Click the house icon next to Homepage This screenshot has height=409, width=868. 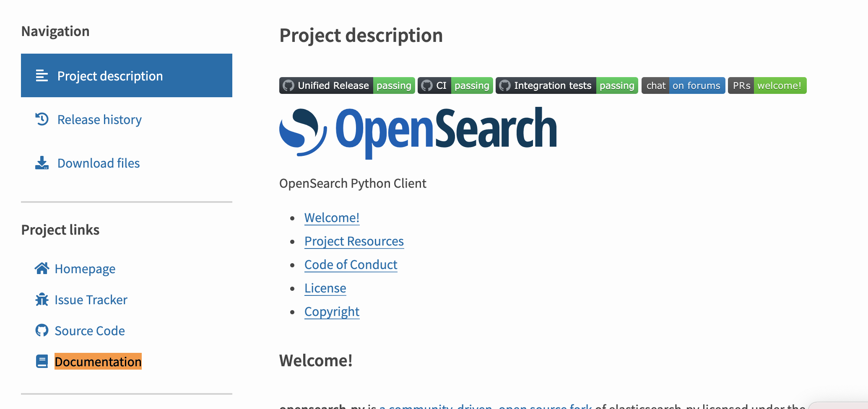click(x=42, y=269)
